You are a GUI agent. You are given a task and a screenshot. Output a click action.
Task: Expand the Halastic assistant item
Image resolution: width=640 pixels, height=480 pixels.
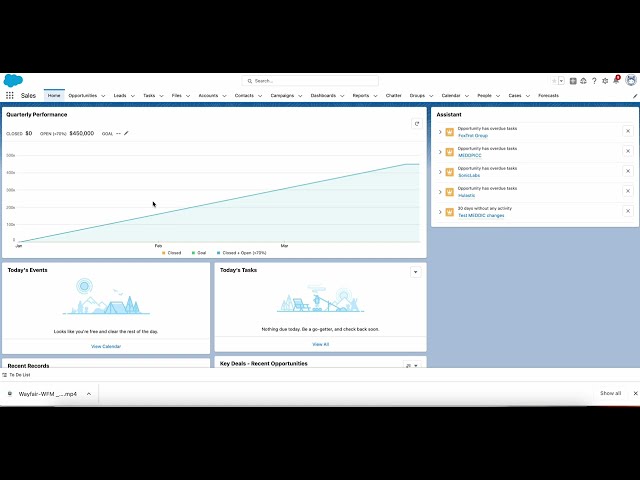440,192
